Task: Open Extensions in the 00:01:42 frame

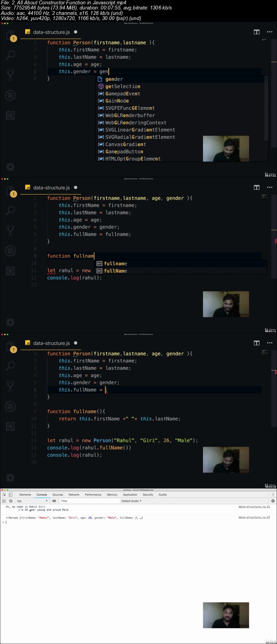Action: [x=10, y=115]
